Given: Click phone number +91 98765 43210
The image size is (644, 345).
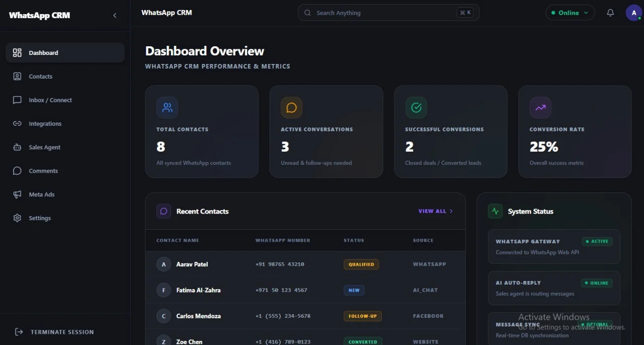Looking at the screenshot, I should [x=280, y=264].
